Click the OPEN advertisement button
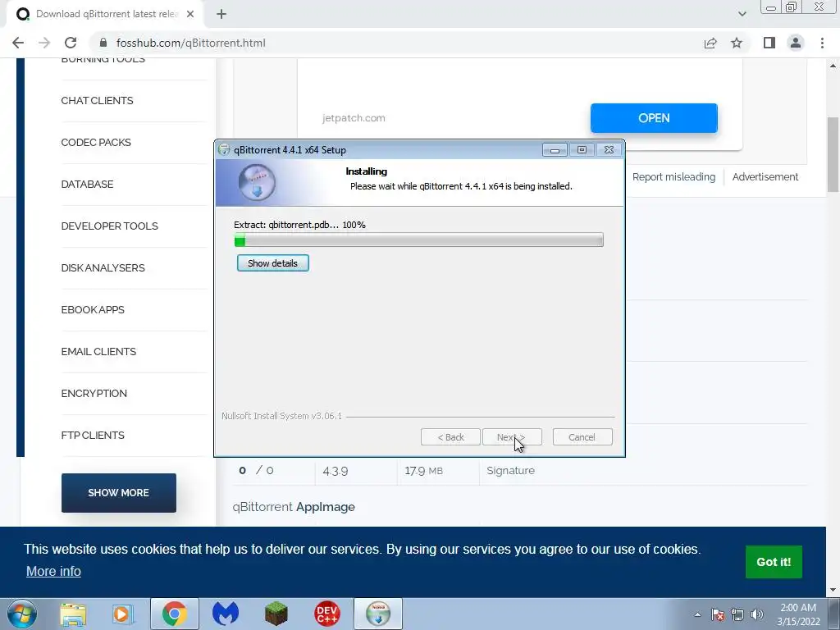 (654, 118)
